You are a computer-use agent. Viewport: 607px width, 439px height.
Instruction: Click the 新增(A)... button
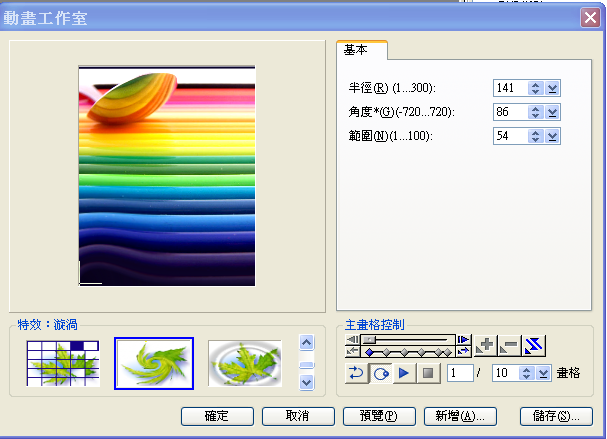(460, 416)
